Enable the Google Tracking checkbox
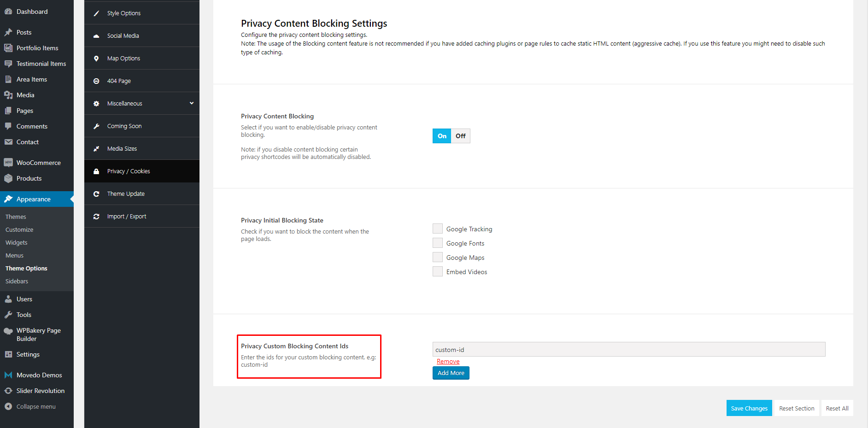 (438, 229)
